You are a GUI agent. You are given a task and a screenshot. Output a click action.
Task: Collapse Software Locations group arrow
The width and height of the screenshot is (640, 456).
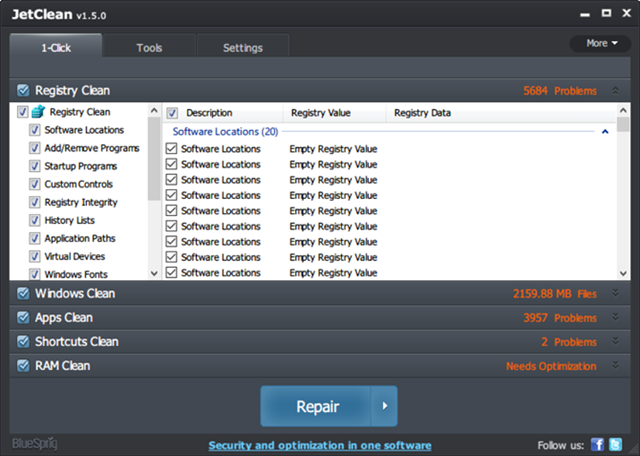click(x=605, y=131)
